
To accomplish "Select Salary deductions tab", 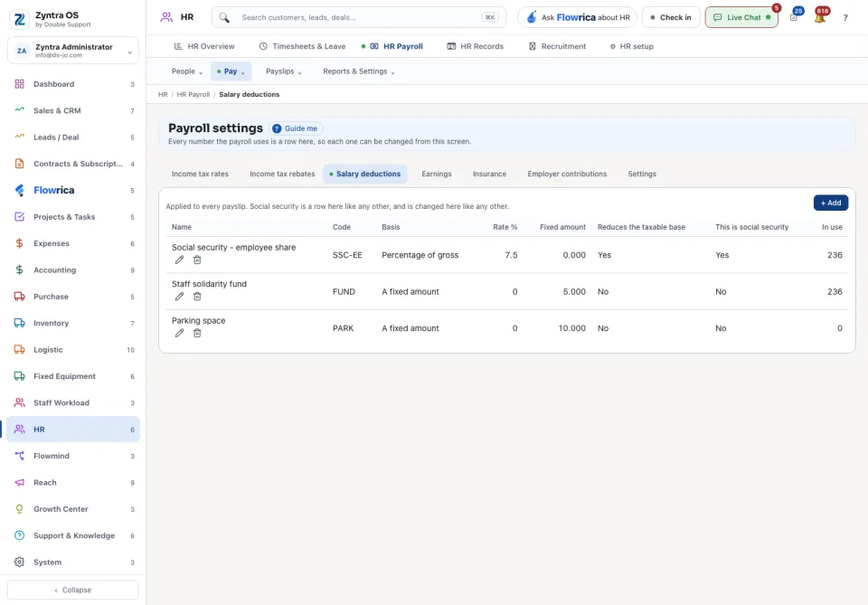I will (x=364, y=174).
